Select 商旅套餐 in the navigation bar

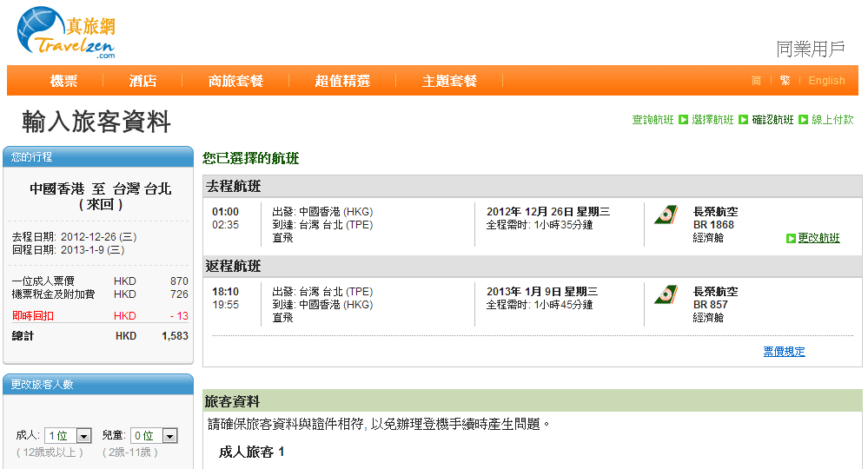(235, 81)
